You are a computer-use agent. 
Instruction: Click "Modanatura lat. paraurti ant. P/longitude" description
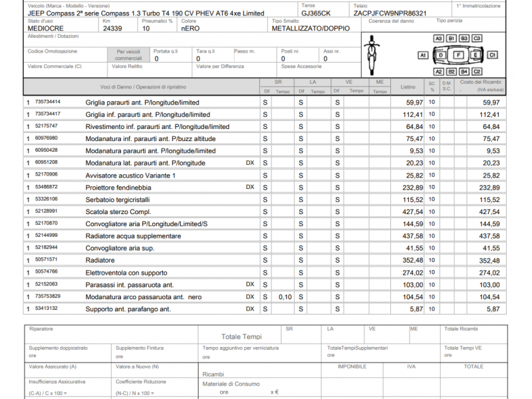(x=146, y=163)
